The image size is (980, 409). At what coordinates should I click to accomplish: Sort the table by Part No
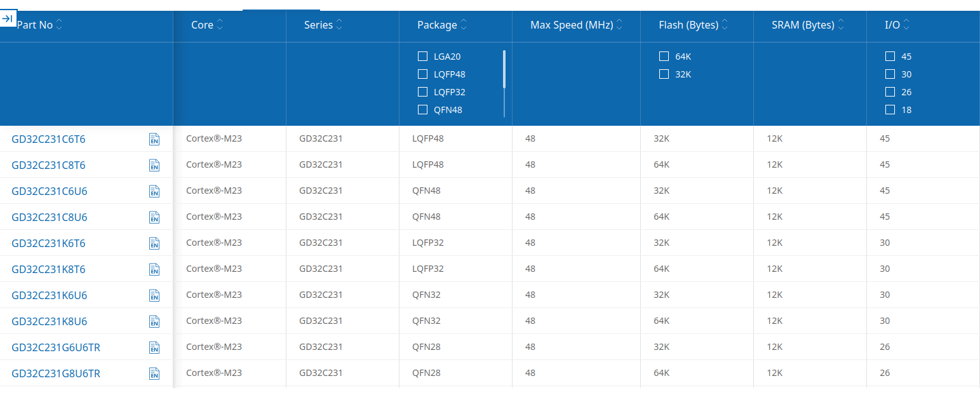pyautogui.click(x=60, y=25)
